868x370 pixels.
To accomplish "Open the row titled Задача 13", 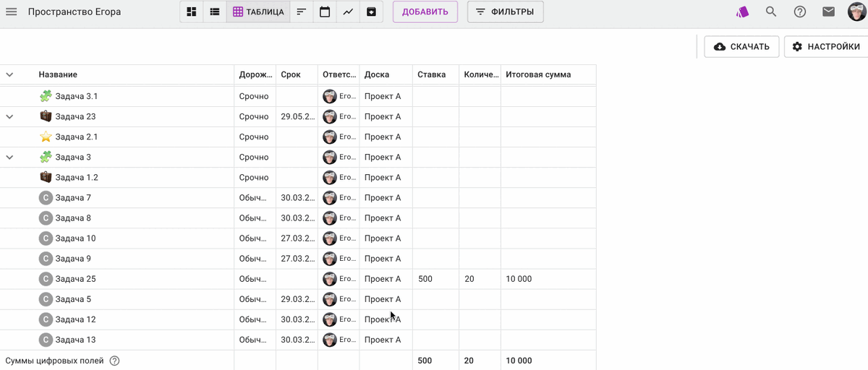I will pos(75,339).
